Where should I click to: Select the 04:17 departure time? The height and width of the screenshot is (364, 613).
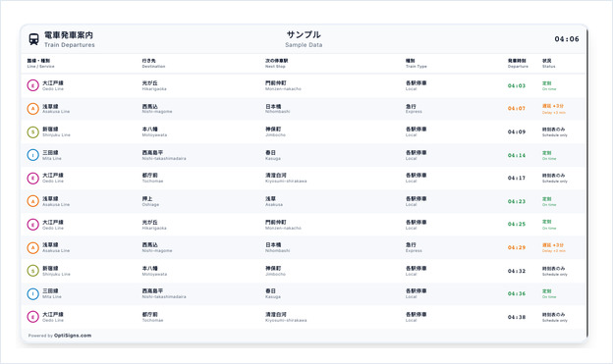coord(517,179)
